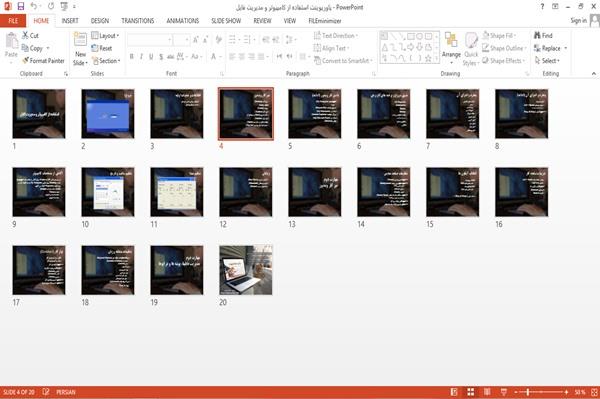
Task: Toggle Underline formatting
Action: point(151,57)
